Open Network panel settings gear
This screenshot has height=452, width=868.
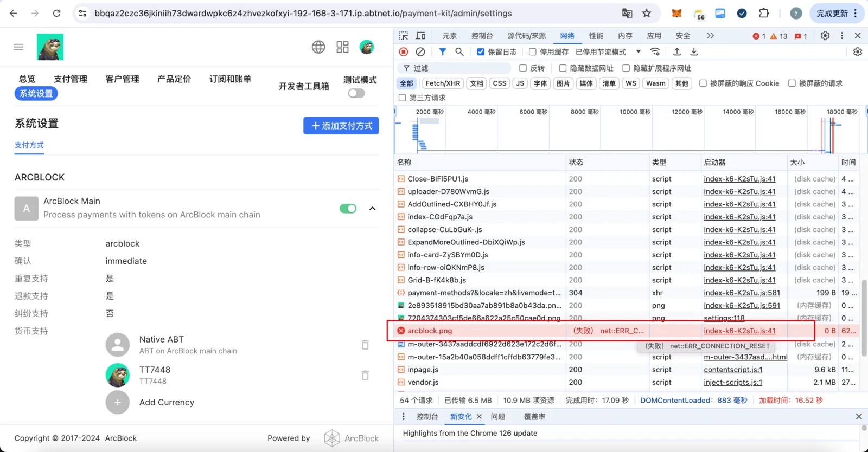tap(858, 52)
